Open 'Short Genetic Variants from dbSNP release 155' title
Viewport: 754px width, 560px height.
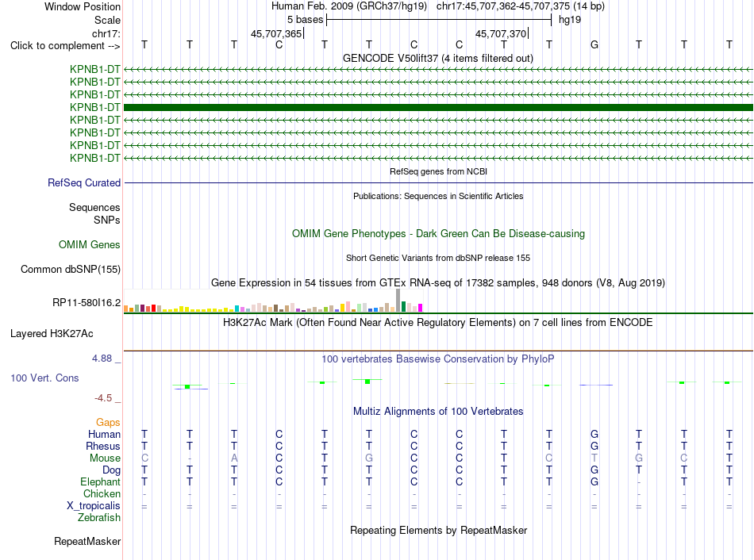438,258
